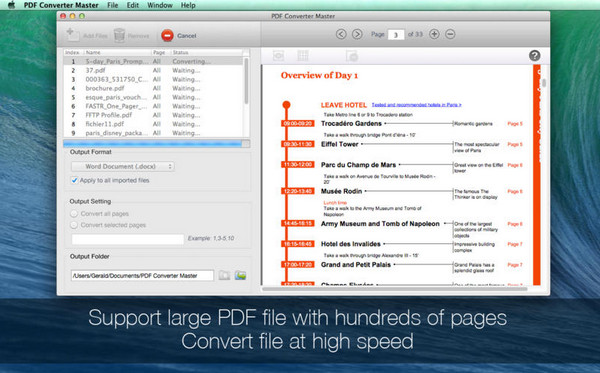Click the Page 7 link beside Hotel des Invalides
Viewport: 600px width, 373px height.
click(515, 244)
